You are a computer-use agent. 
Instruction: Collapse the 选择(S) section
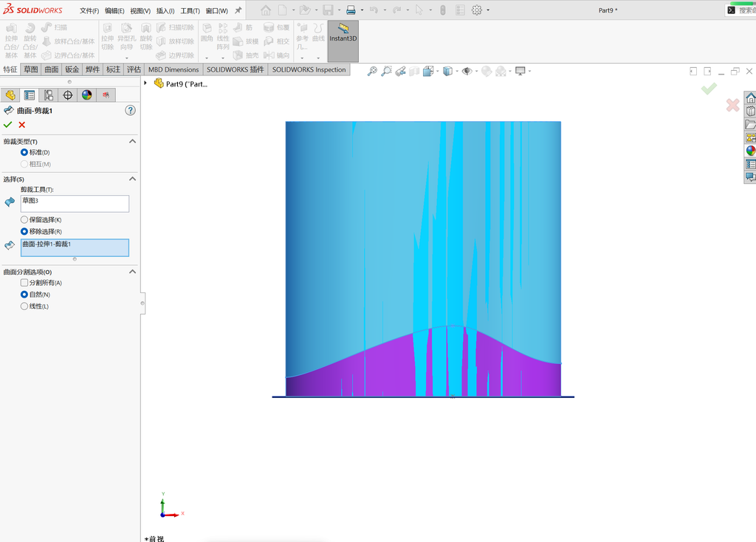[x=133, y=179]
